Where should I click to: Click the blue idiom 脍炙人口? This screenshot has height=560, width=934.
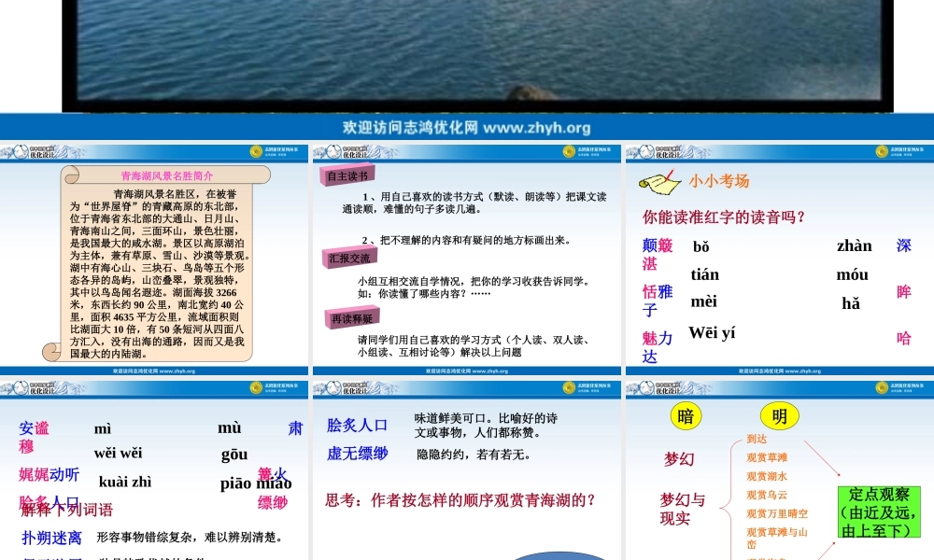[x=358, y=425]
